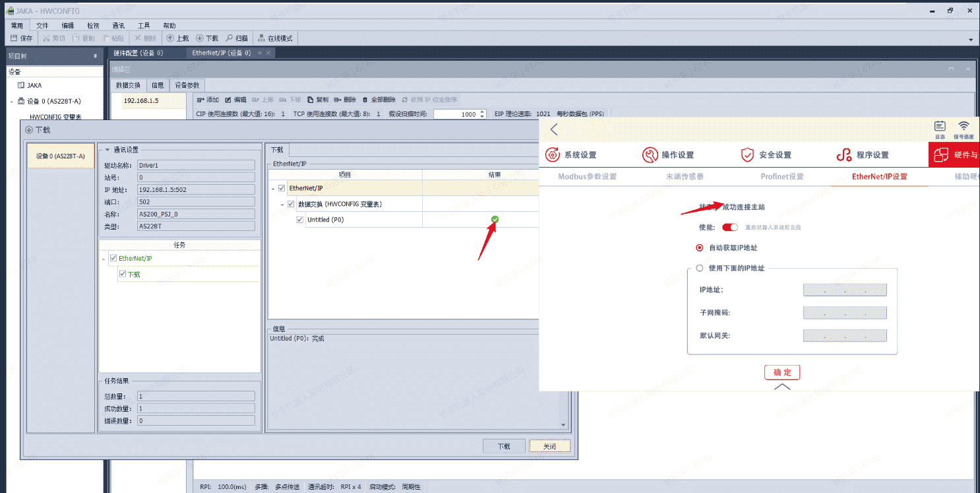
Task: Select 使用下面的IP地址 radio button
Action: [700, 269]
